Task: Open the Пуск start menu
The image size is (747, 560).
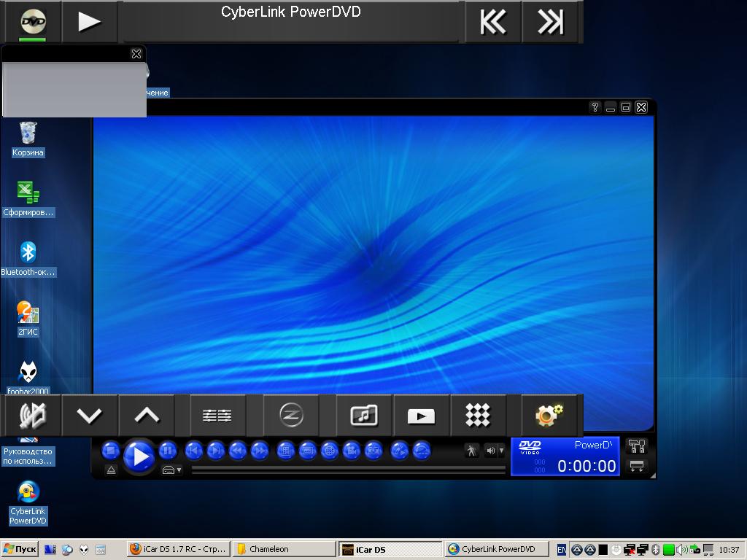Action: (x=20, y=549)
